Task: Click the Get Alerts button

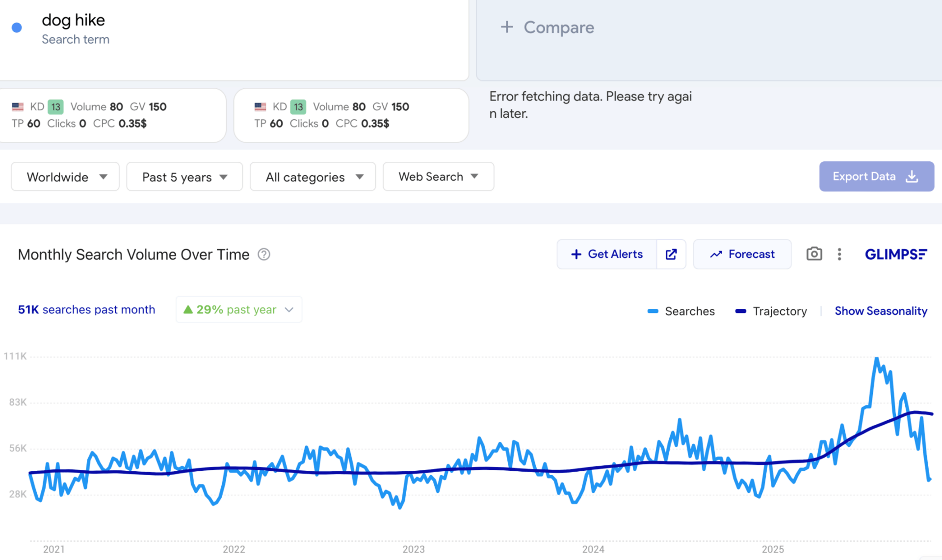Action: tap(607, 254)
